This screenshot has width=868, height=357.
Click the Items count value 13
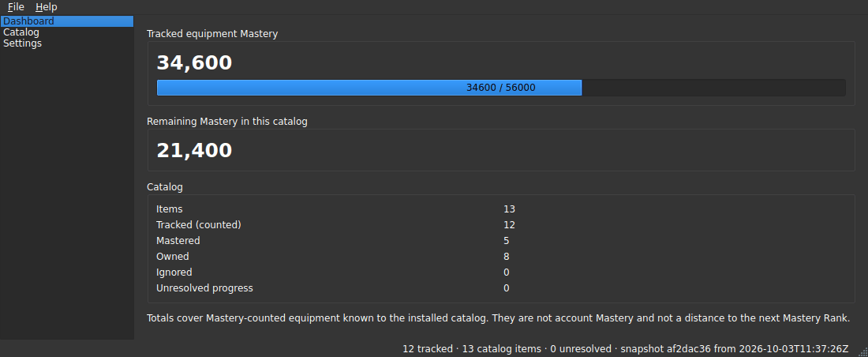coord(509,209)
